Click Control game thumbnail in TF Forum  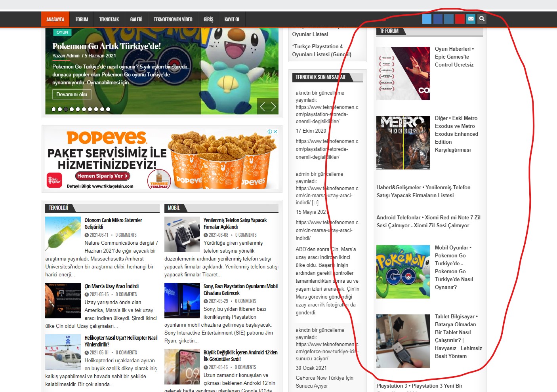tap(403, 73)
